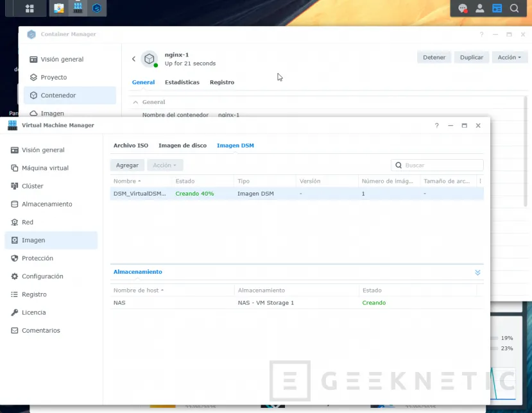Open the notifications chat bubble icon
The height and width of the screenshot is (413, 532).
point(462,8)
